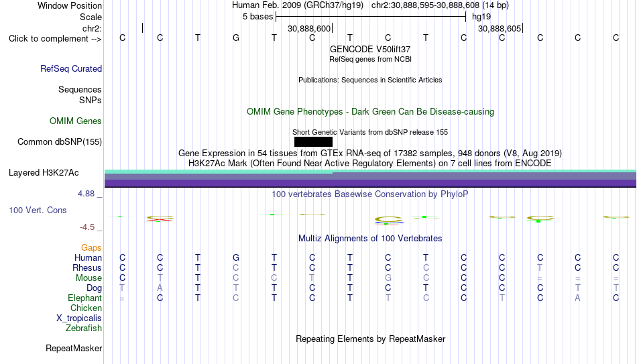Click 'Repeating Elements by RepeatMasker' title
The height and width of the screenshot is (364, 637).
371,339
